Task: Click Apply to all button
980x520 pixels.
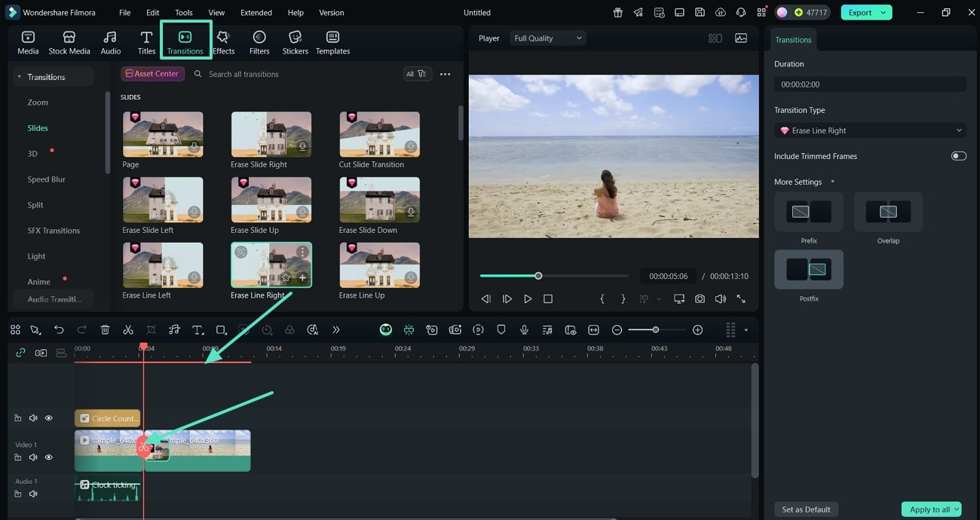Action: click(x=931, y=509)
